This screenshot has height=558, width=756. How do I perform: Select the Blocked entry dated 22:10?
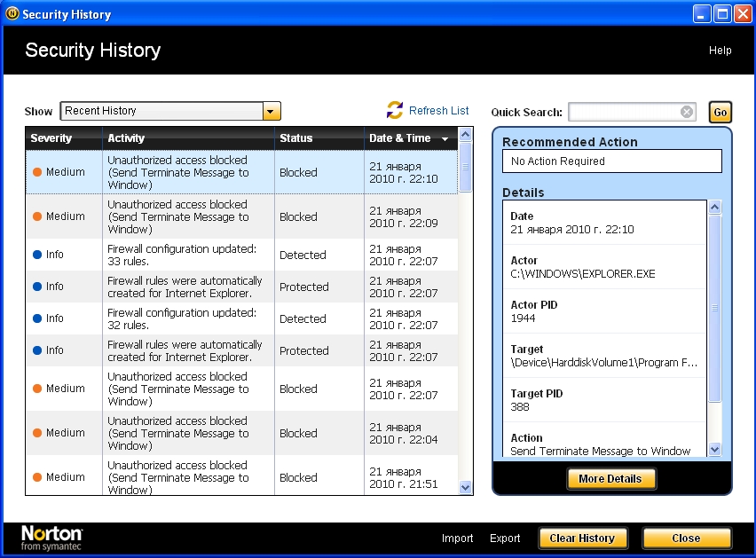coord(241,172)
